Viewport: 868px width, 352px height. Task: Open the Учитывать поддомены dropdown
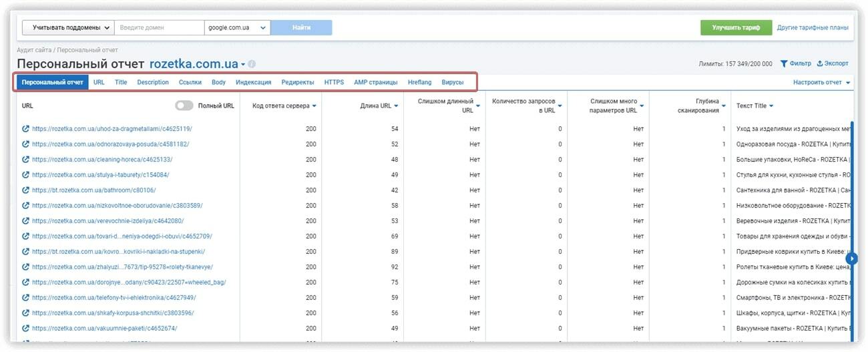pos(68,27)
